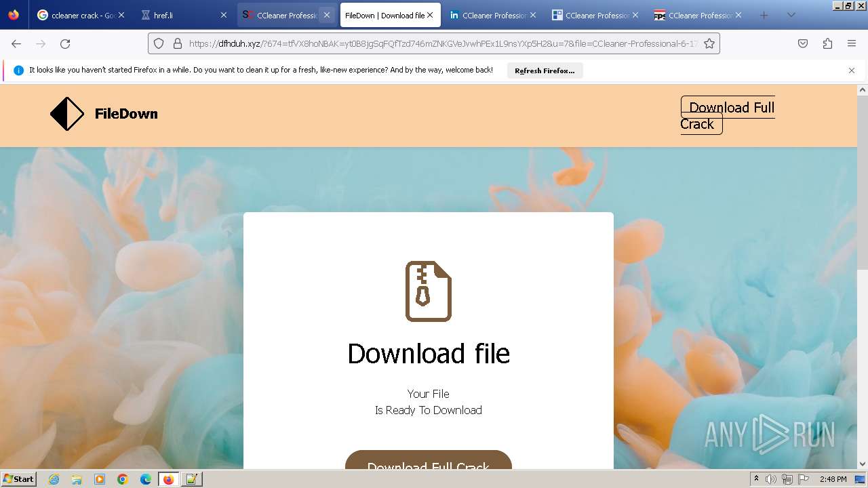Close the ccleaner crack Google tab
This screenshot has height=488, width=868.
(x=121, y=15)
